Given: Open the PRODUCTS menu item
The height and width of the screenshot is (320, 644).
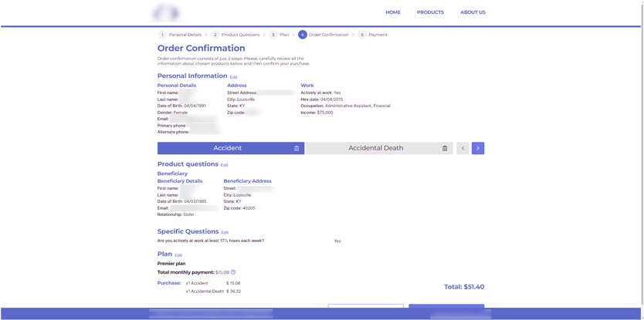Looking at the screenshot, I should 430,12.
